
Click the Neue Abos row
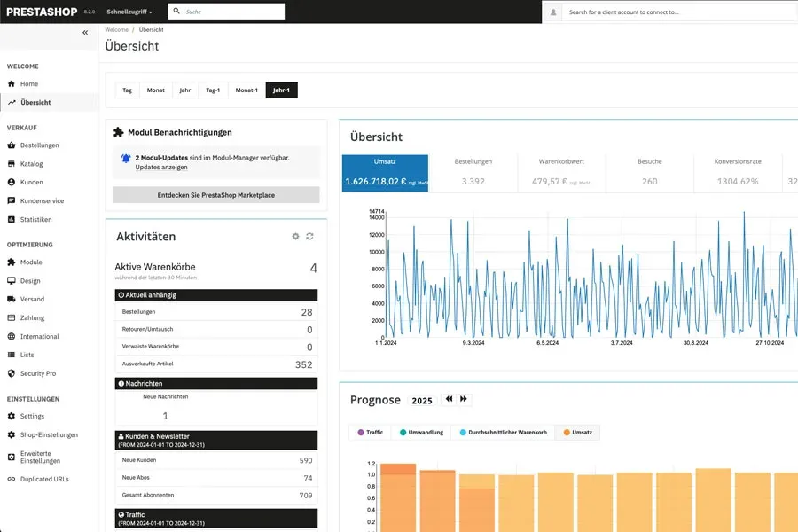[x=216, y=478]
